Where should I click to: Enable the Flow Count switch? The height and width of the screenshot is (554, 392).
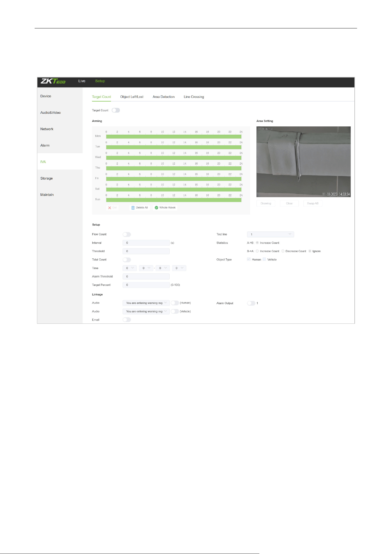click(x=127, y=234)
